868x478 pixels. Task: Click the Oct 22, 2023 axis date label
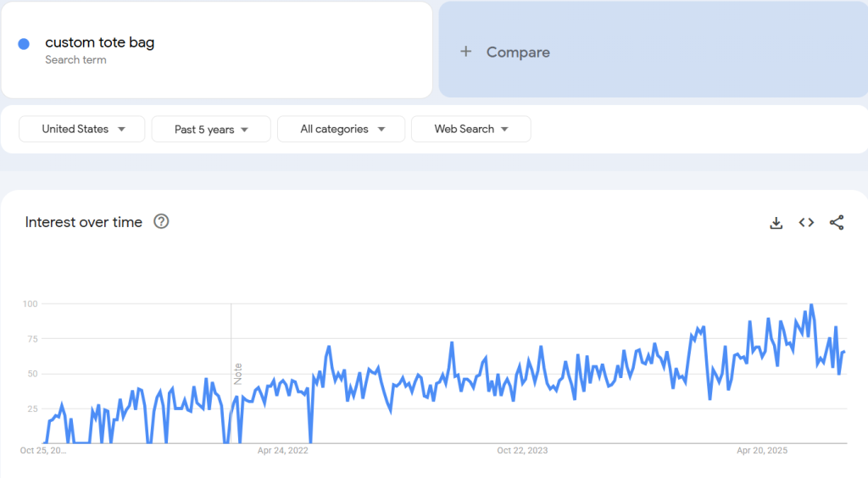(522, 451)
